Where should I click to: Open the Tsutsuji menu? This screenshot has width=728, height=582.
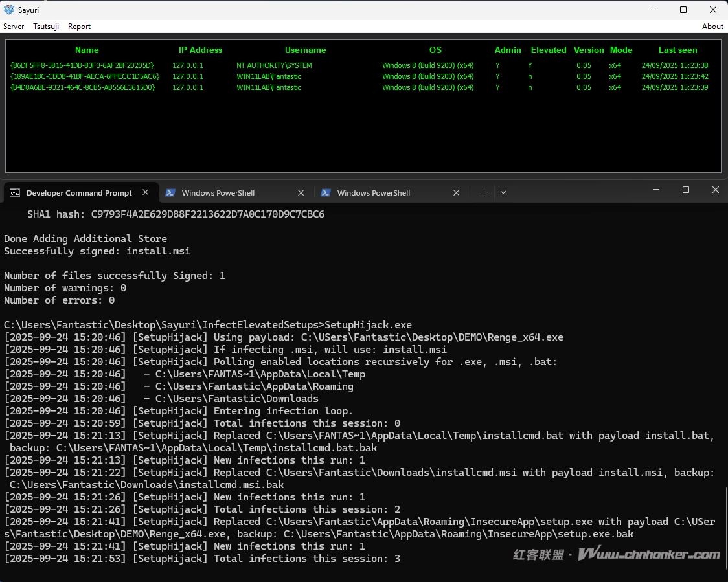coord(45,27)
